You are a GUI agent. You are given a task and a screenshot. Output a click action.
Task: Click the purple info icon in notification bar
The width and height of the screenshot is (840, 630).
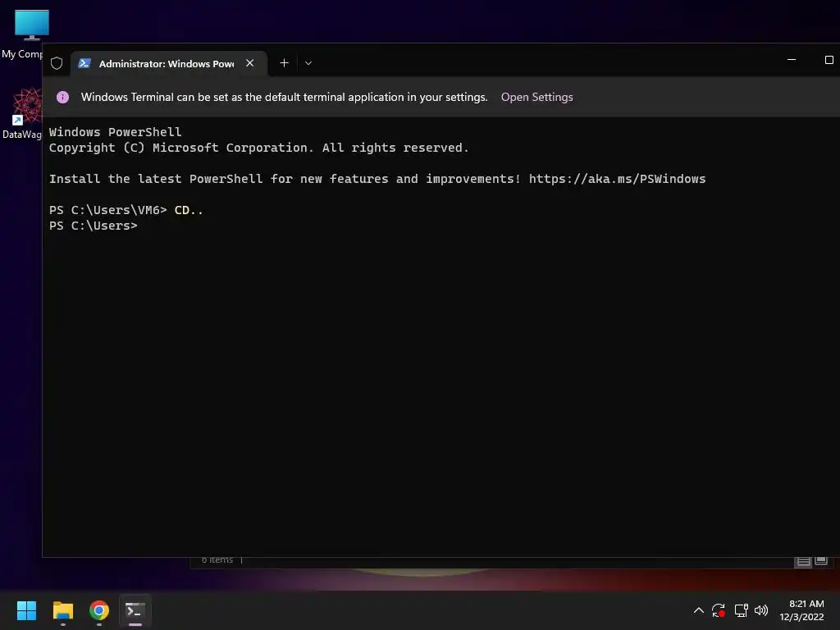point(62,97)
